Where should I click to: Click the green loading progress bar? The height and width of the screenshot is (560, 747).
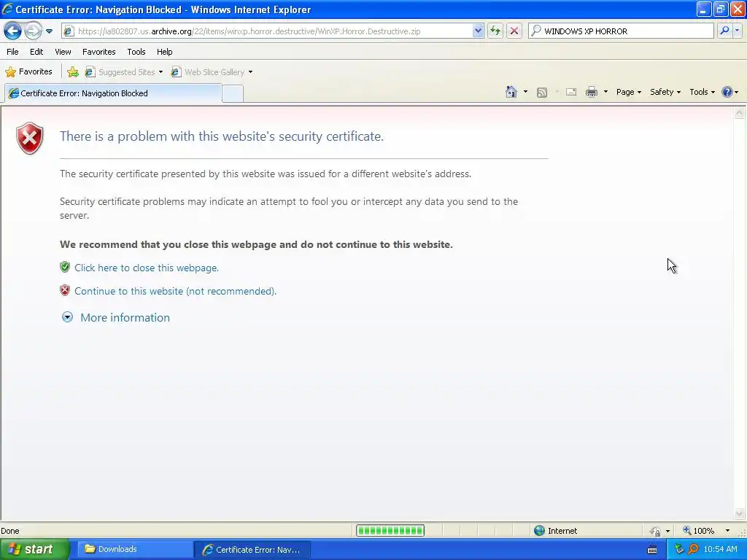coord(390,531)
